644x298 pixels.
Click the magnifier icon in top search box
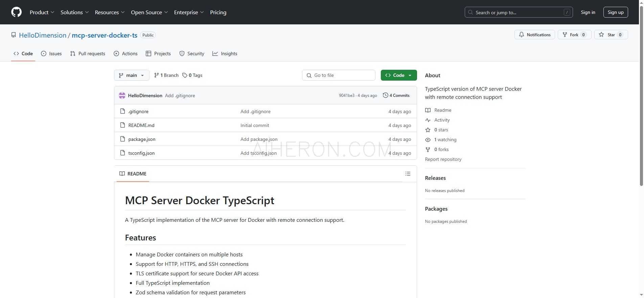[x=470, y=12]
